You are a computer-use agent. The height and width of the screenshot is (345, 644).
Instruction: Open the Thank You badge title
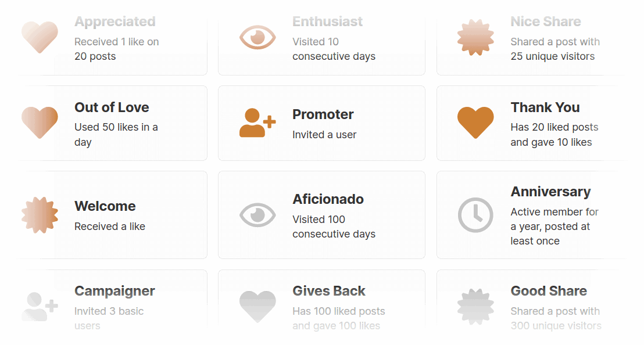[x=545, y=107]
